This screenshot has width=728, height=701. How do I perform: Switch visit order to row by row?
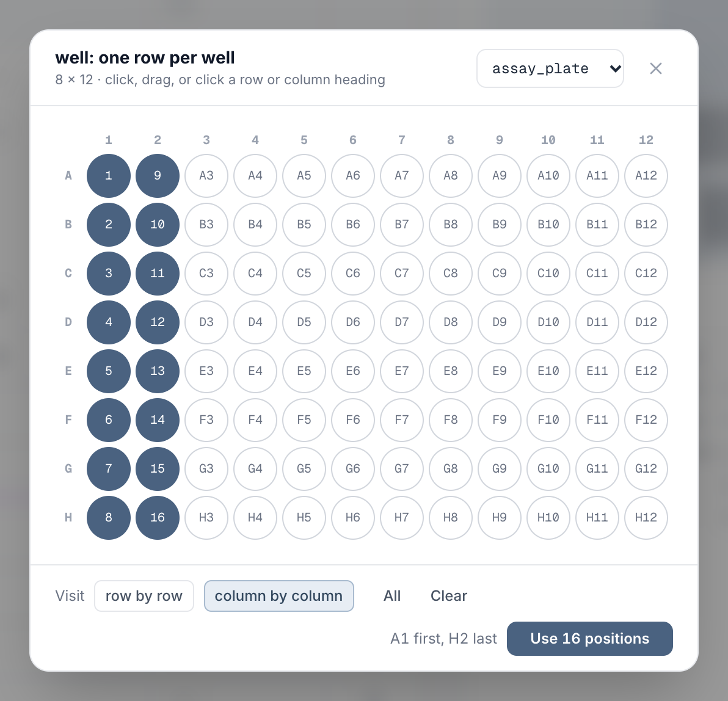tap(144, 596)
